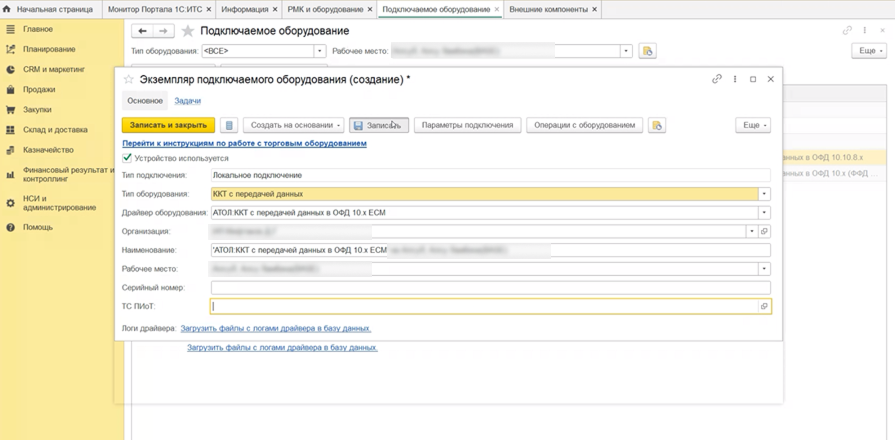Switch to the РМК и оборудование tab
895x440 pixels.
[x=325, y=9]
